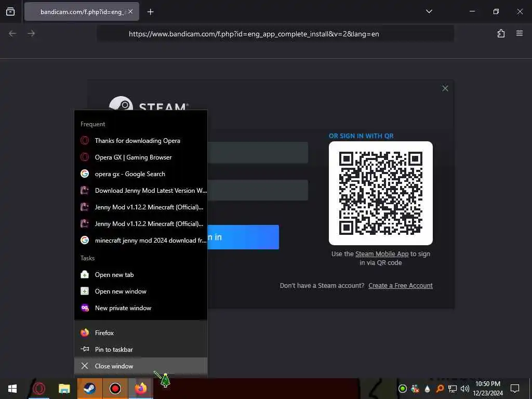Click the Opera icon beside 'Thanks for downloading Opera'
Image resolution: width=532 pixels, height=399 pixels.
coord(85,140)
